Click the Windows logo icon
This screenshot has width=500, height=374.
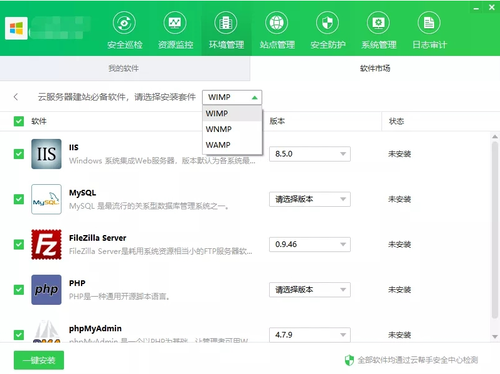point(16,28)
